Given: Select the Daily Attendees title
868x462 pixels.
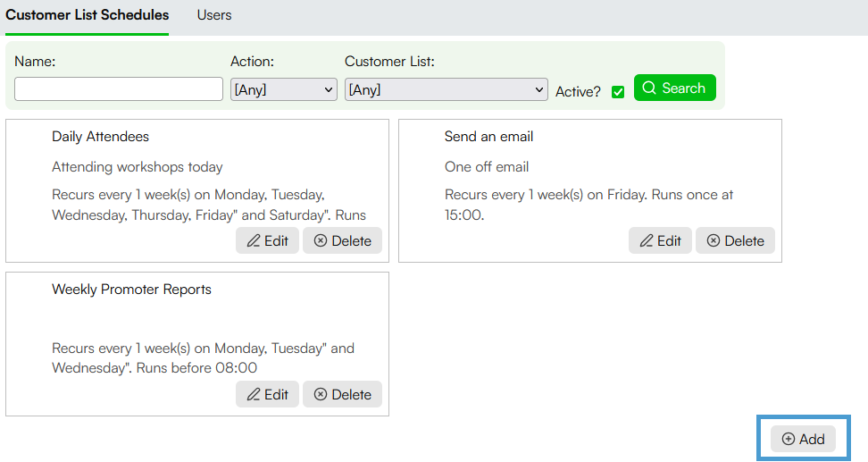Looking at the screenshot, I should [100, 136].
